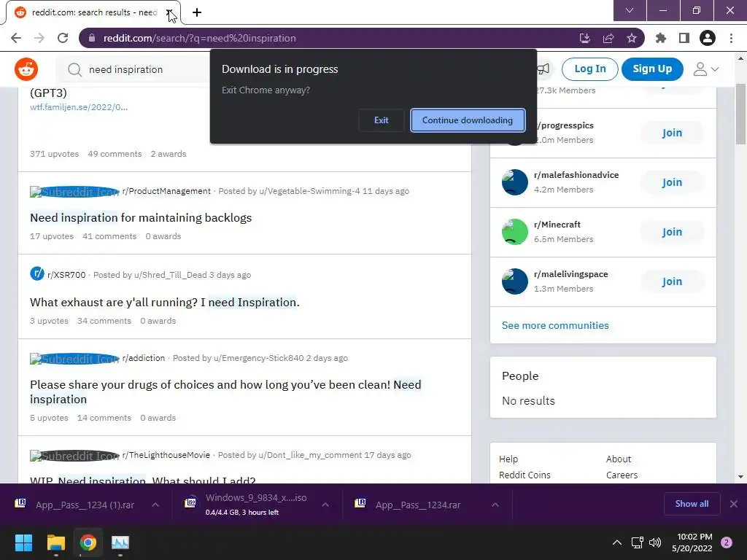The width and height of the screenshot is (747, 560).
Task: Click Show all downloads button
Action: [x=692, y=504]
